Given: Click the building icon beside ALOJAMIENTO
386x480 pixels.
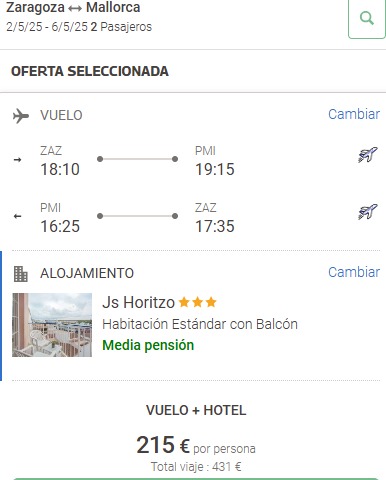Looking at the screenshot, I should click(x=21, y=274).
